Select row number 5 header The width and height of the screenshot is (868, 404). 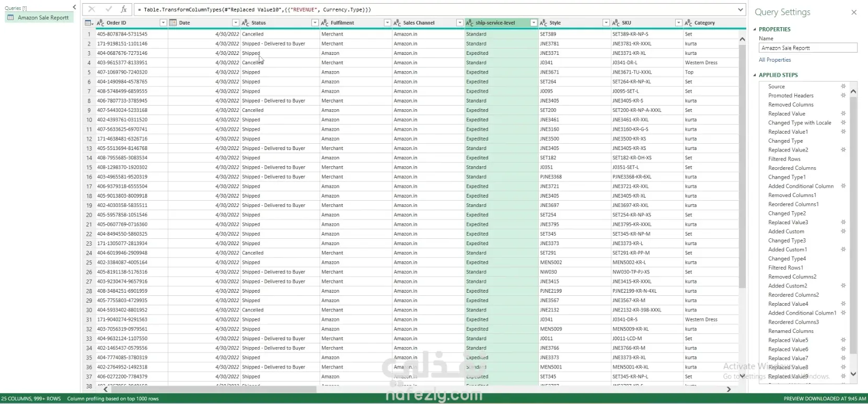[x=89, y=72]
